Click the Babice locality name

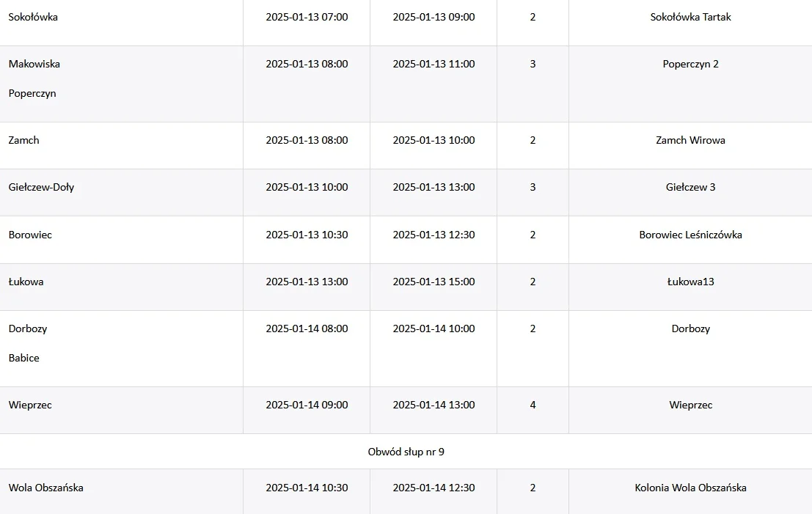[x=23, y=359]
